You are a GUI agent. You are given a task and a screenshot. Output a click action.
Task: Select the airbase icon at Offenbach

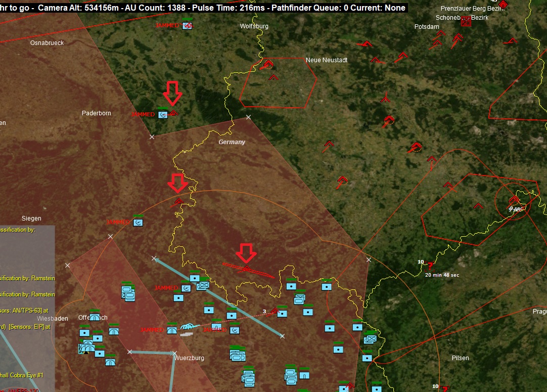95,317
